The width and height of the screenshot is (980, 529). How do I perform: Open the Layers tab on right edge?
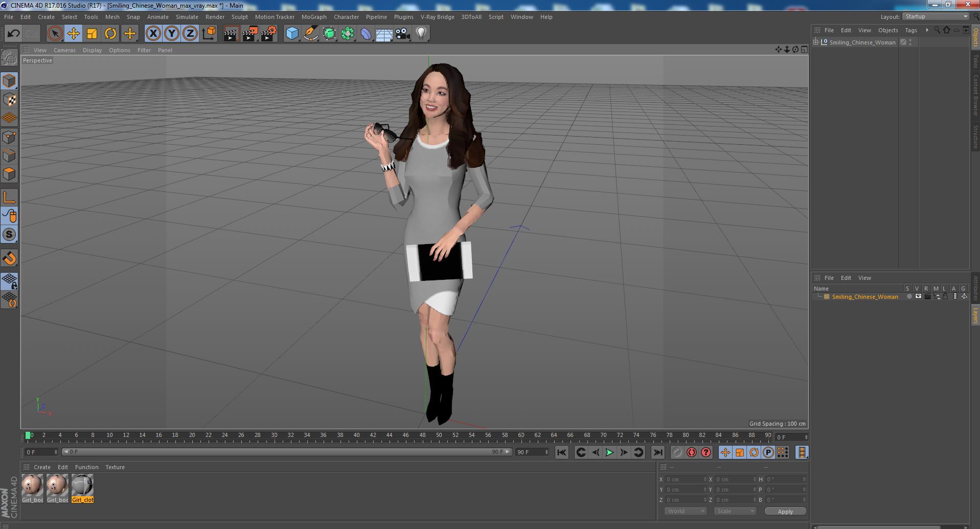point(975,316)
